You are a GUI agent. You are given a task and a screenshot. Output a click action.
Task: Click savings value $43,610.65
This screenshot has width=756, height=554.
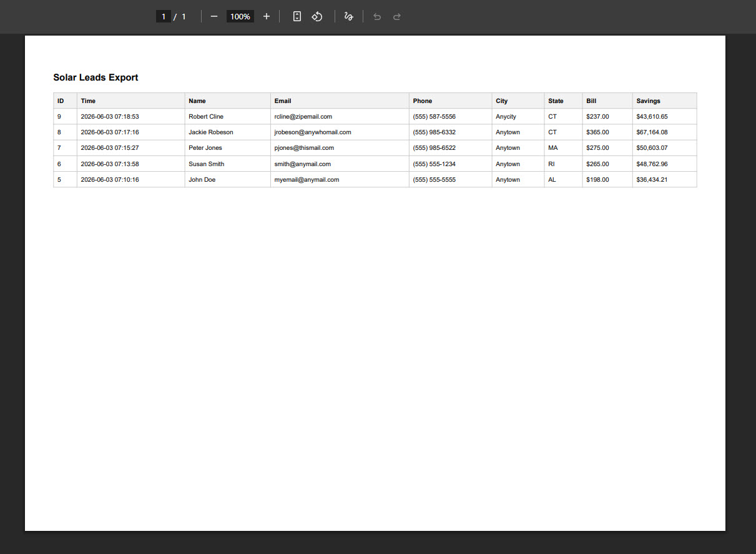(x=652, y=116)
